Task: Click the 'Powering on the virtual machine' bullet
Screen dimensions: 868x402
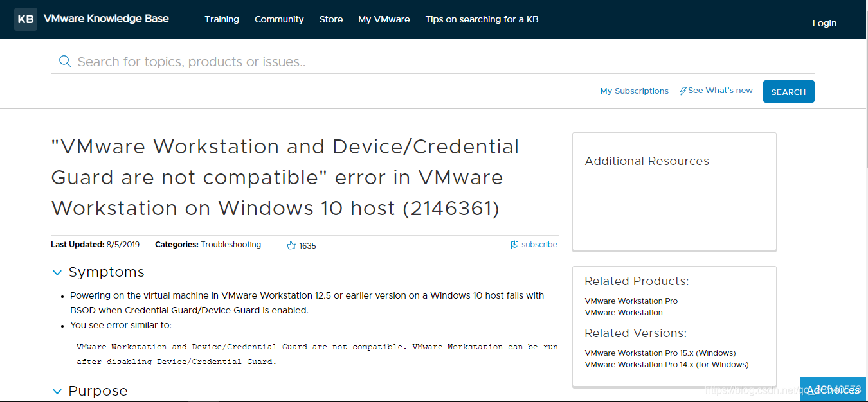Action: [x=307, y=303]
